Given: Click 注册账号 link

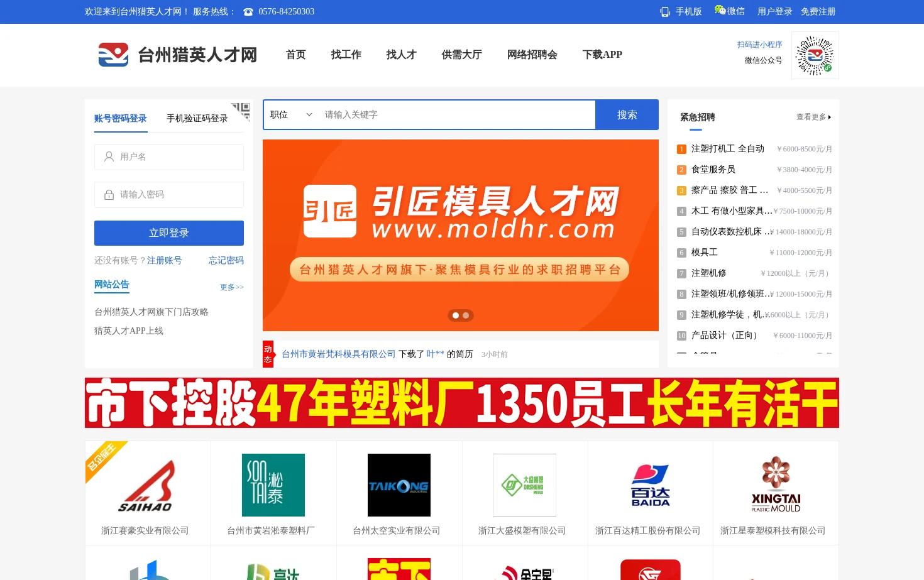Looking at the screenshot, I should pyautogui.click(x=165, y=260).
